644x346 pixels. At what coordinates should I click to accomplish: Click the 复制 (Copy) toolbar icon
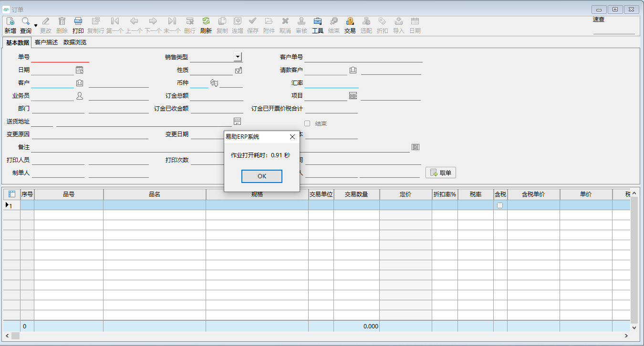coord(222,21)
